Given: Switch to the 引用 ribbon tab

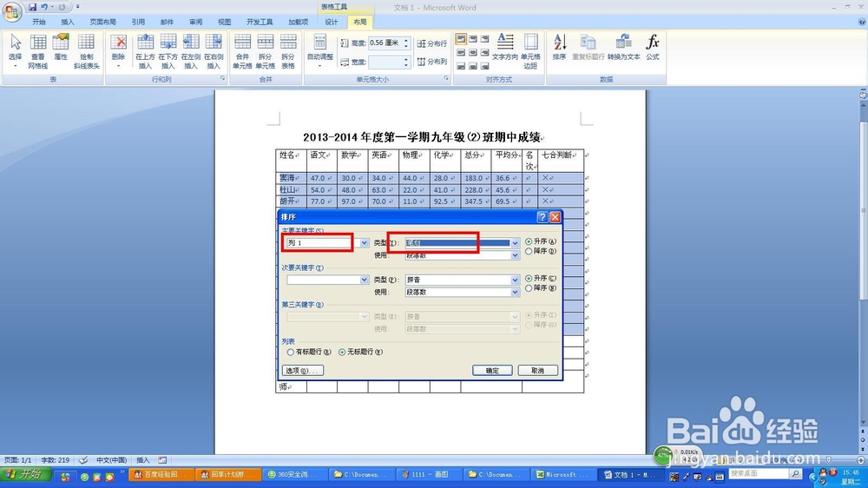Looking at the screenshot, I should 138,23.
